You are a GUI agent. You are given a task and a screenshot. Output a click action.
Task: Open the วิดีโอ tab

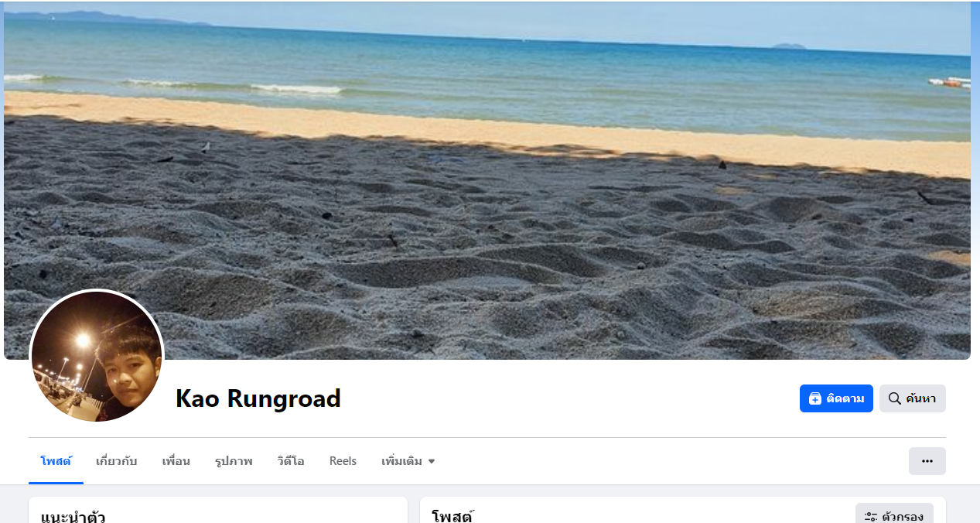[291, 461]
